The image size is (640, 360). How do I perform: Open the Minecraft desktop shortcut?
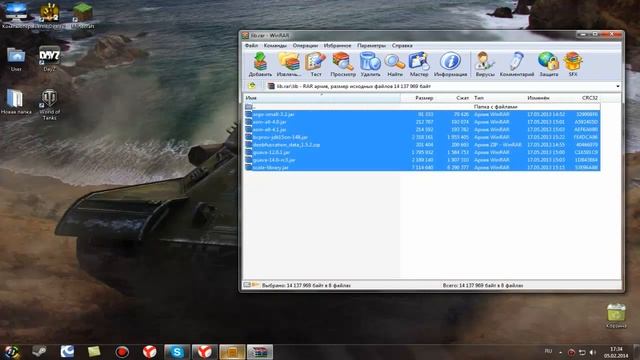pos(82,16)
